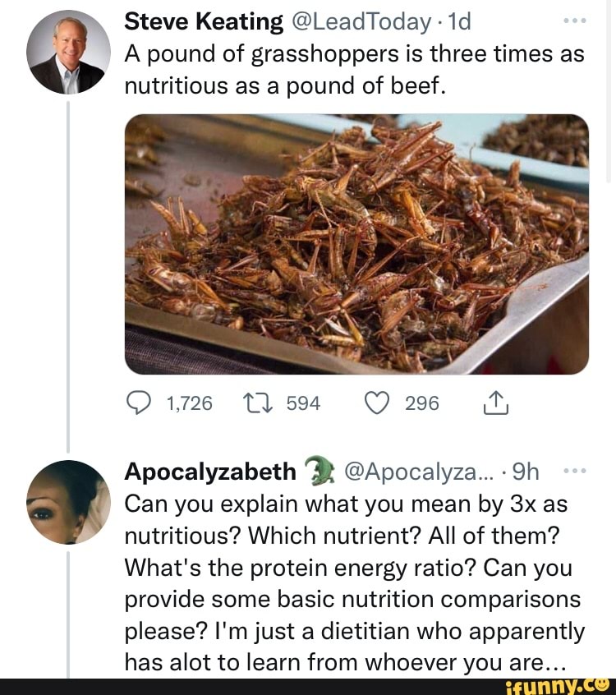Viewport: 616px width, 695px height.
Task: Open the grasshoppers photo
Action: [356, 244]
